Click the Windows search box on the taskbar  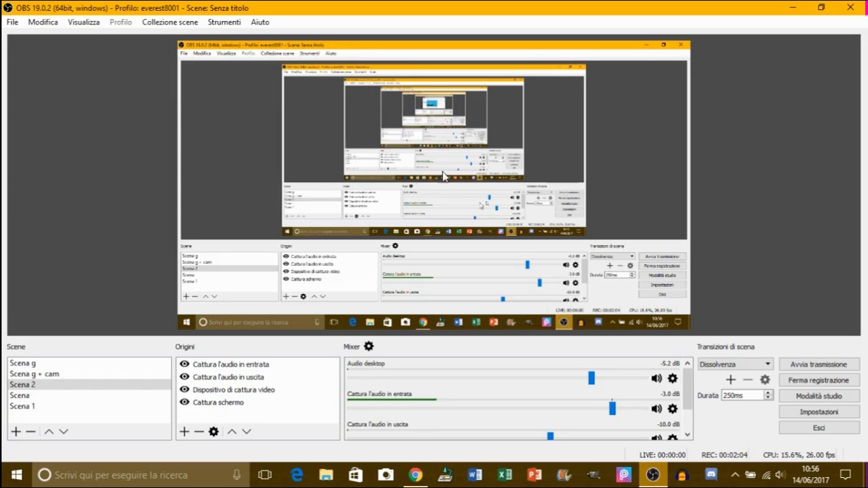pyautogui.click(x=140, y=475)
